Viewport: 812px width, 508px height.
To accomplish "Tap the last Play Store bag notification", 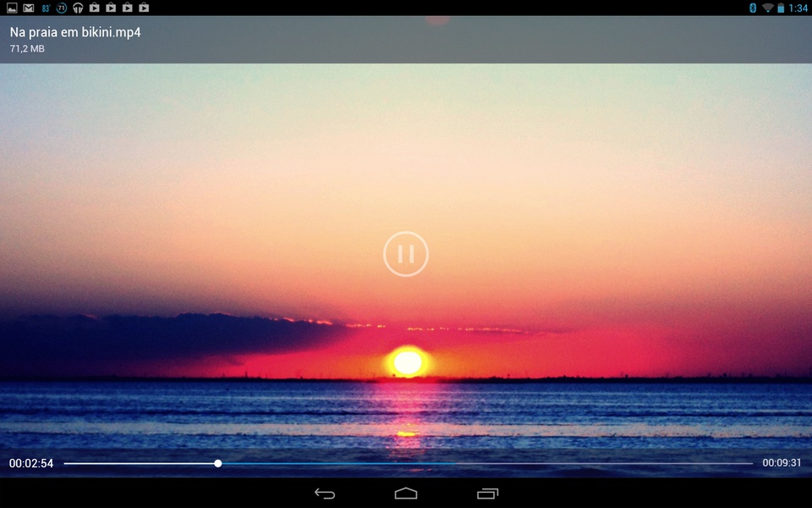I will coord(144,8).
